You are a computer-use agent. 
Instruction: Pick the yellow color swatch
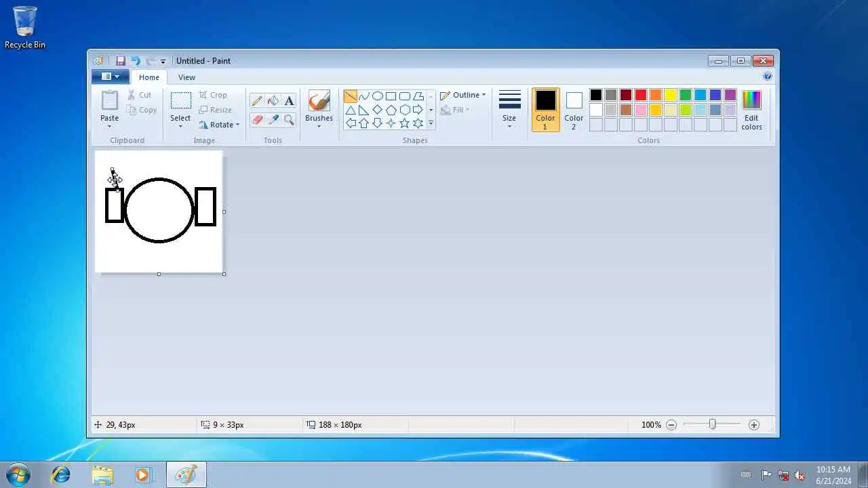(671, 95)
